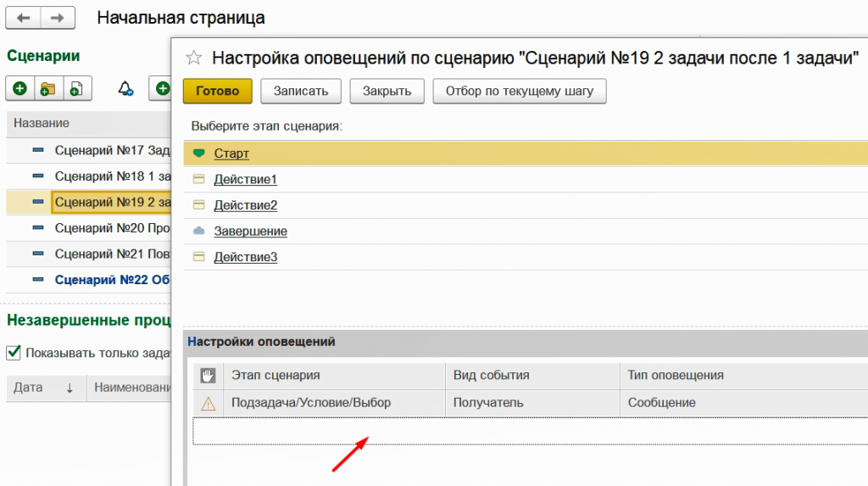Click 'Отбор по текущему шагу' button
The image size is (868, 486).
pyautogui.click(x=520, y=91)
